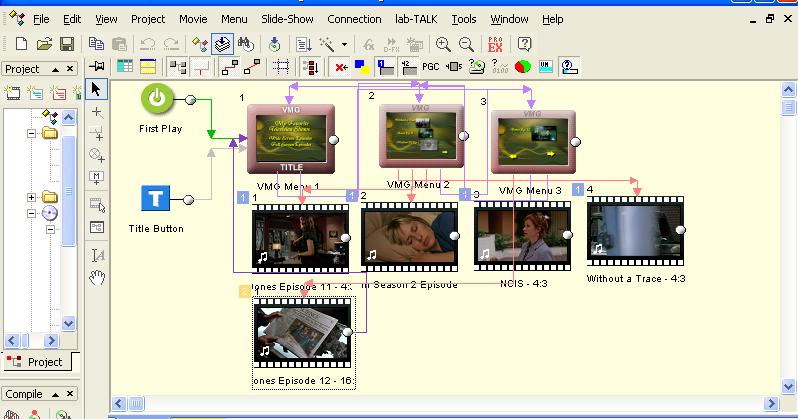Click the UM toolbar icon
This screenshot has height=419, width=798.
click(546, 67)
